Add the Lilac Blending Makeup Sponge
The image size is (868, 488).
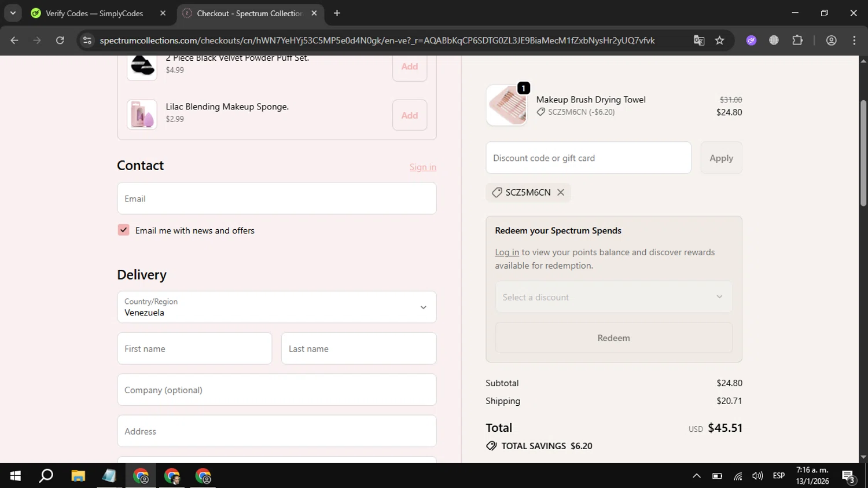coord(410,115)
